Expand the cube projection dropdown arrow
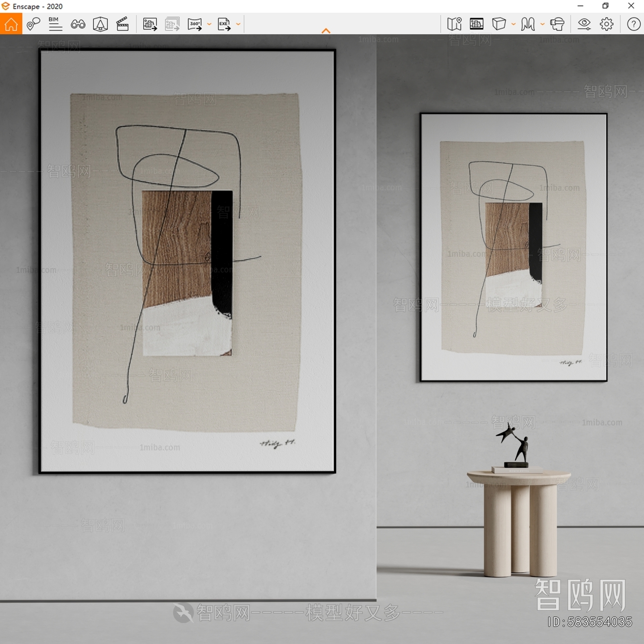This screenshot has width=644, height=644. [513, 24]
